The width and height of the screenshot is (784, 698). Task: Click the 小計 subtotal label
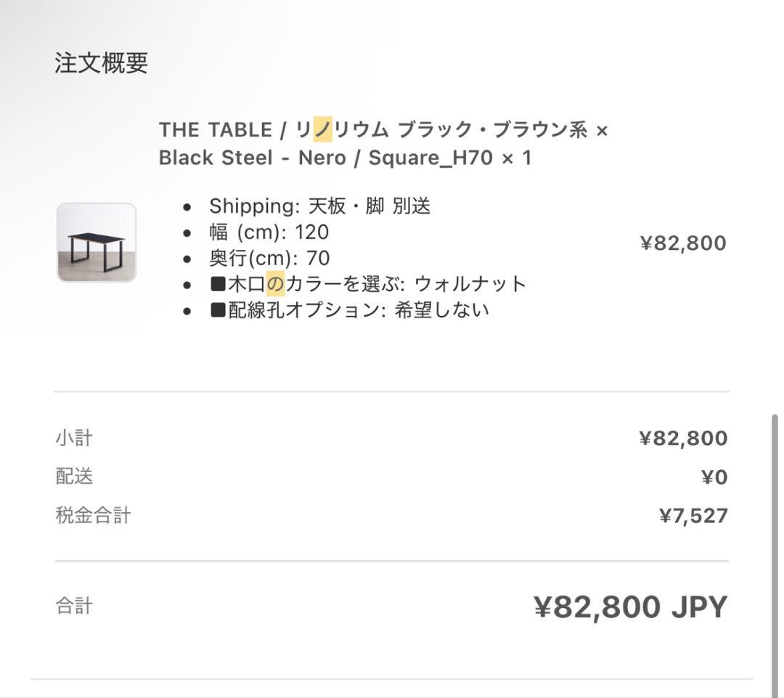73,437
